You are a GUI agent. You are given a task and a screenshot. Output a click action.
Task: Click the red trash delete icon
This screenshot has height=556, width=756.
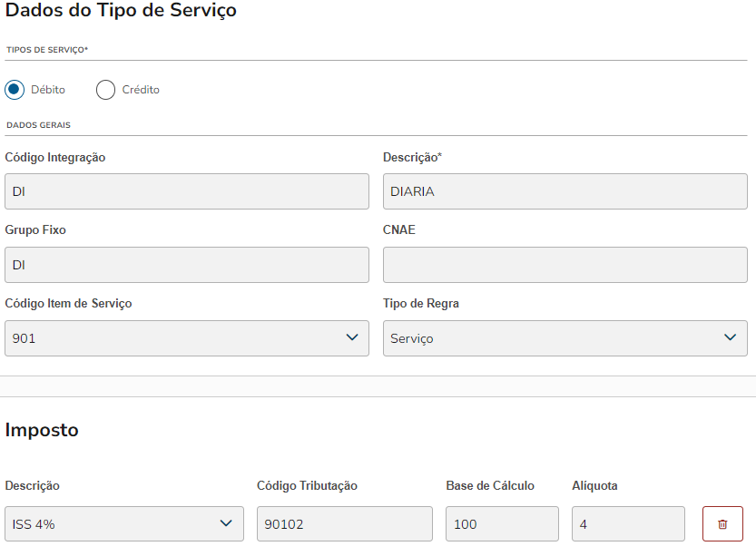coord(722,524)
